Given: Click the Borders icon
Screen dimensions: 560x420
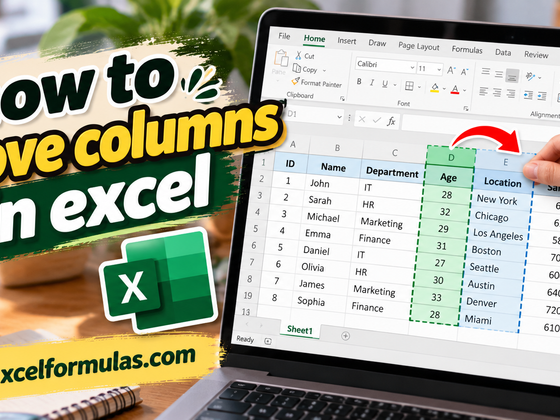Looking at the screenshot, I should coord(409,86).
